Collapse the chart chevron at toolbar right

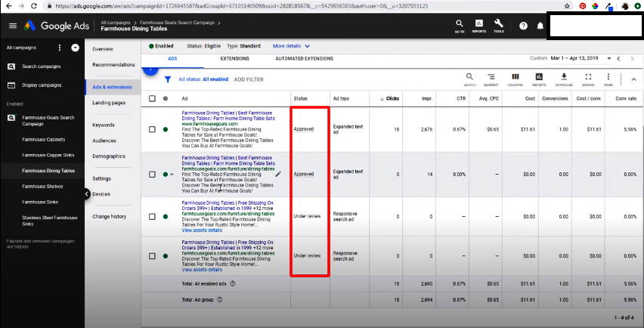click(x=633, y=79)
